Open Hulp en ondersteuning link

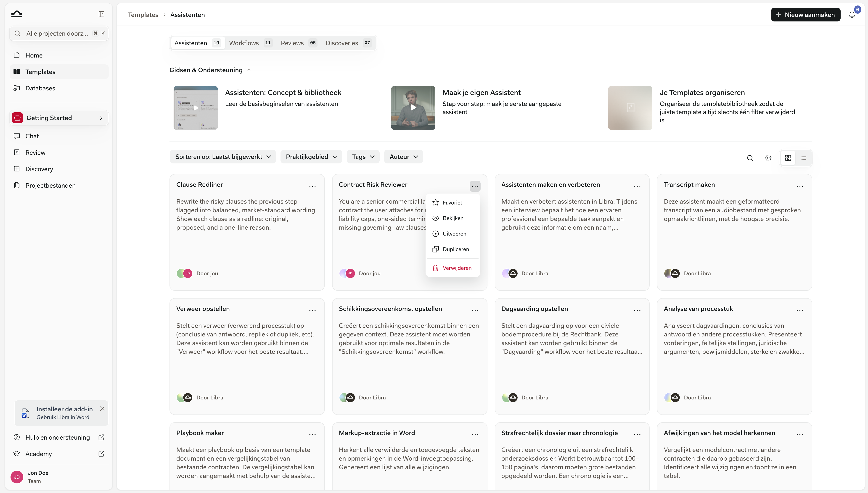click(59, 438)
